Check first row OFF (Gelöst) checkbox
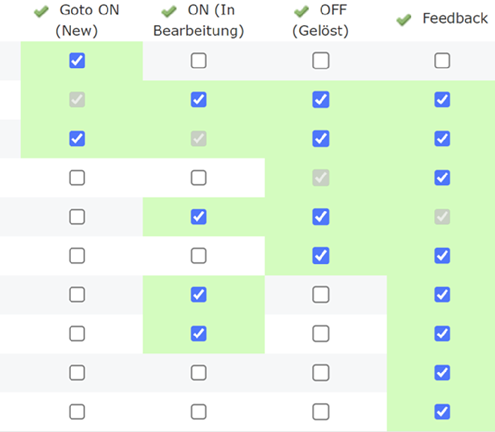The image size is (495, 432). 321,61
